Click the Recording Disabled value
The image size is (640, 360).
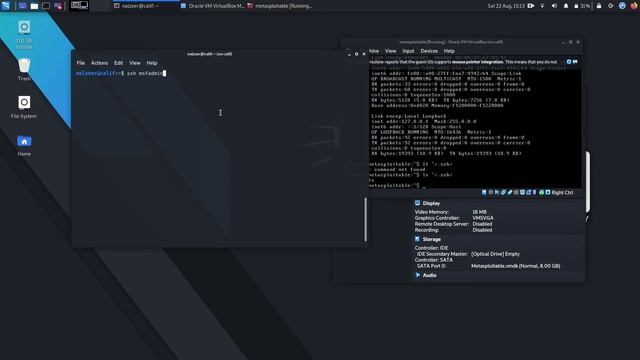click(x=482, y=230)
